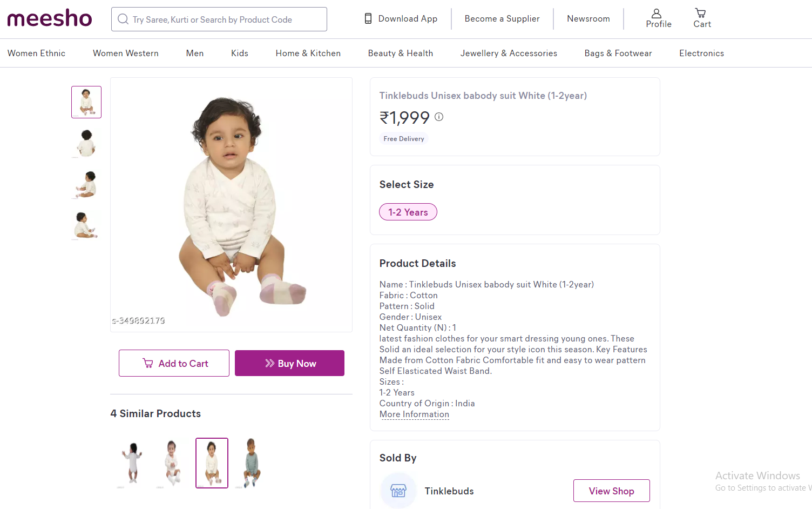Follow the Become a Supplier link
This screenshot has height=509, width=812.
[502, 19]
